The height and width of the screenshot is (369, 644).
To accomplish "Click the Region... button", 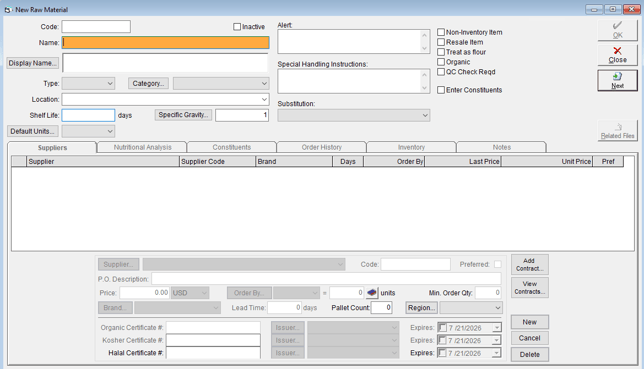I will (421, 307).
